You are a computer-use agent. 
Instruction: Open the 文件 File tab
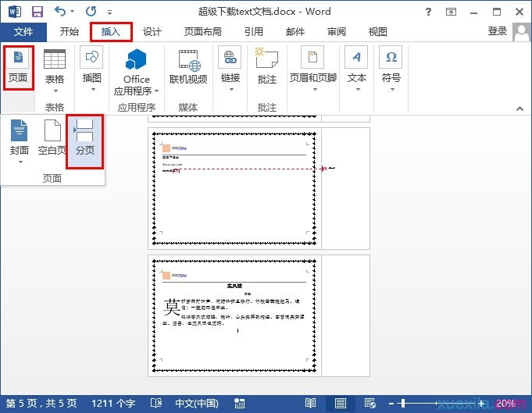point(23,32)
